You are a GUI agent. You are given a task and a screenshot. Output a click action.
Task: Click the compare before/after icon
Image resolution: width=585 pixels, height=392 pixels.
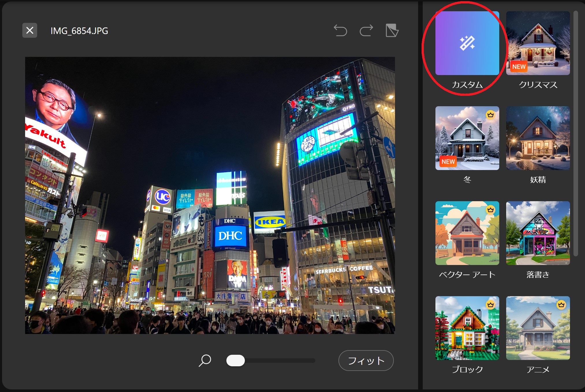click(392, 30)
